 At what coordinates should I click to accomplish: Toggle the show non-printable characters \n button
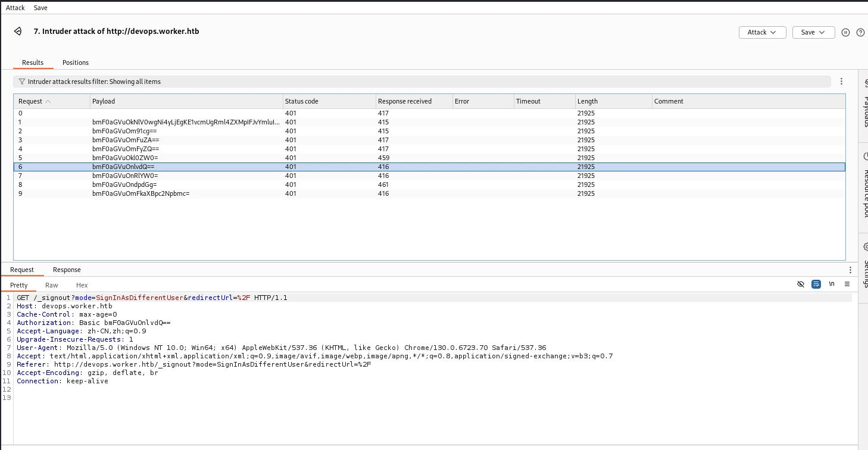832,285
